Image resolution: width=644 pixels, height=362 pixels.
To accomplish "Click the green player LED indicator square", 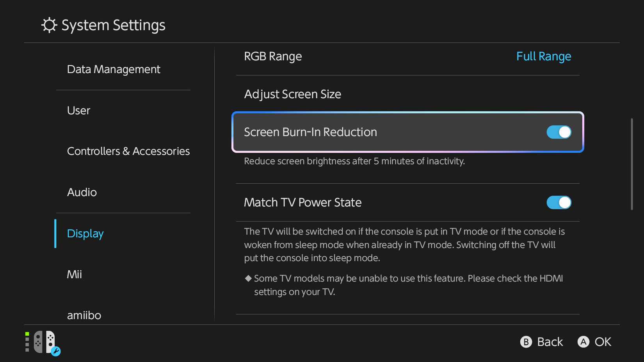I will point(27,334).
